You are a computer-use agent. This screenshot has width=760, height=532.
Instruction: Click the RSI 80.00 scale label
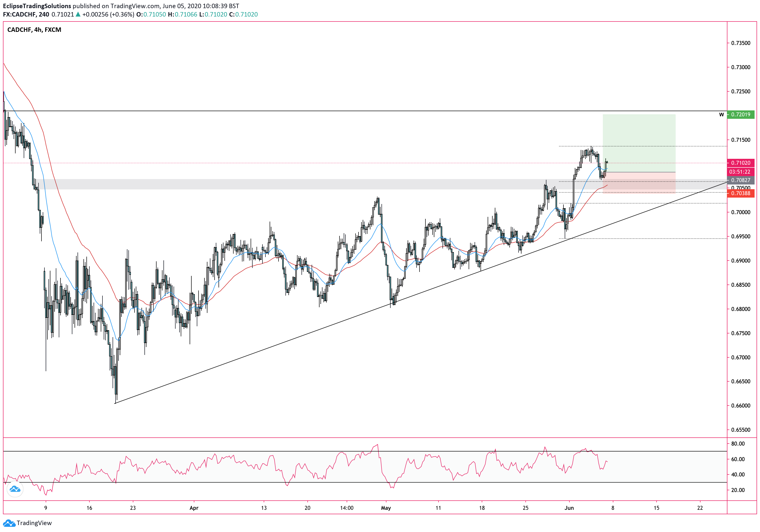[738, 444]
